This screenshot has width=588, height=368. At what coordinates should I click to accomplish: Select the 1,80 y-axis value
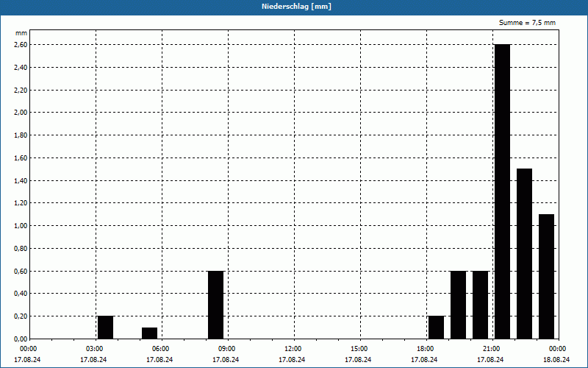(21, 135)
